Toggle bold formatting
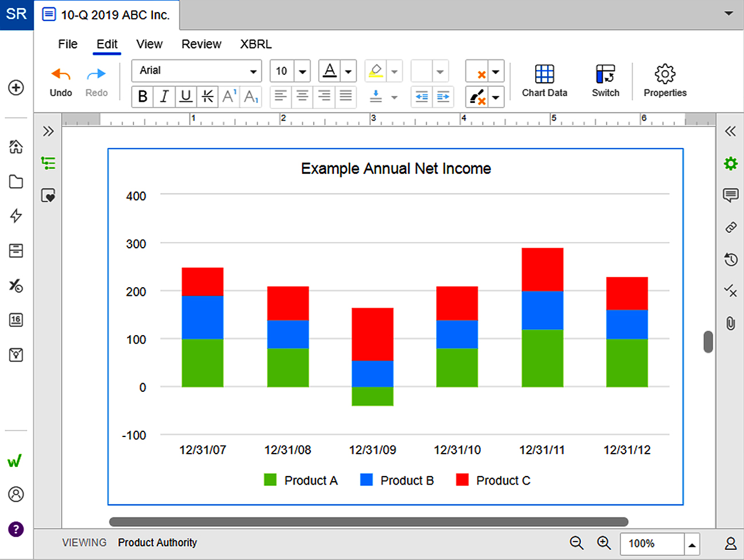Image resolution: width=744 pixels, height=560 pixels. 143,97
